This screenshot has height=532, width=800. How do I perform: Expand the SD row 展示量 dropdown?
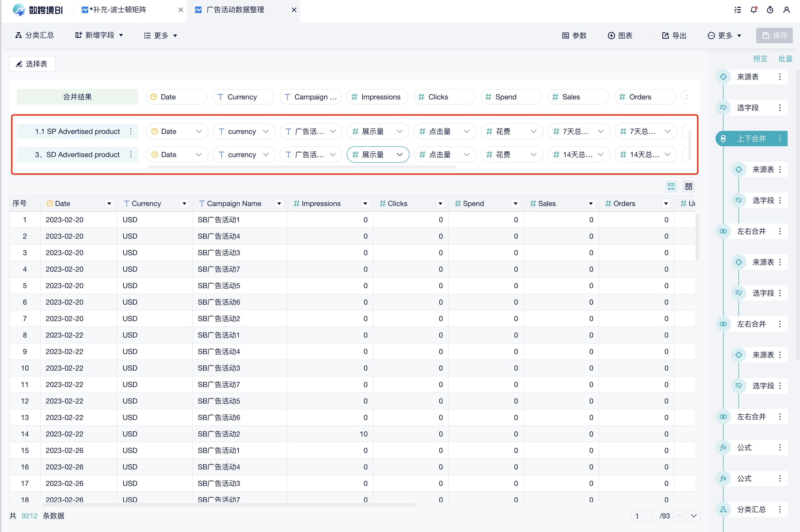[400, 155]
